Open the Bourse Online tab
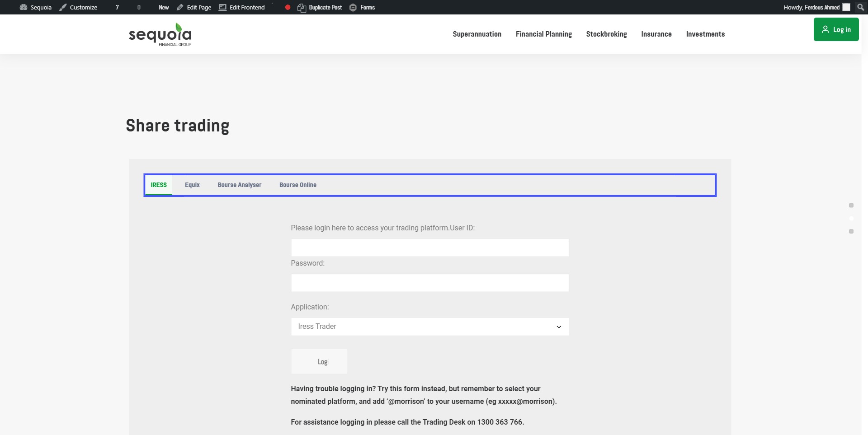This screenshot has width=868, height=435. [x=297, y=185]
